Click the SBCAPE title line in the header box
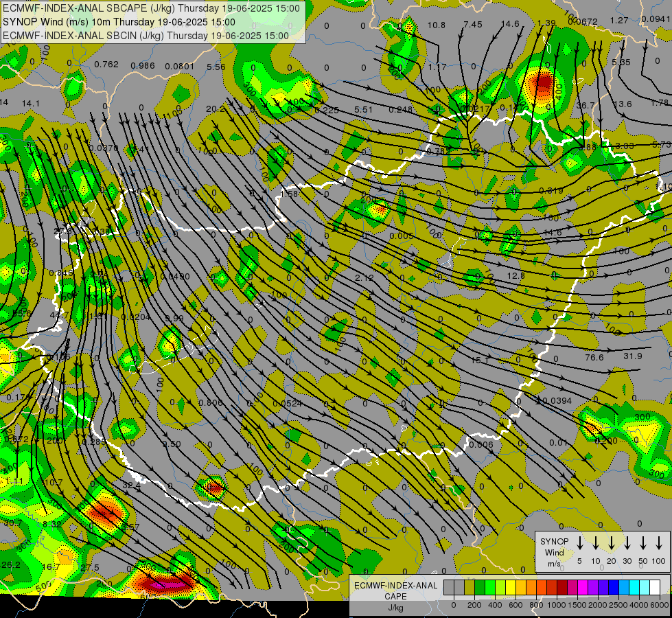 click(x=151, y=8)
